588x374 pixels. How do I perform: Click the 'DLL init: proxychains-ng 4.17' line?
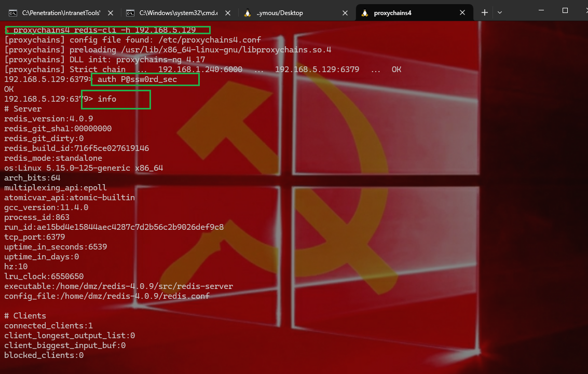(105, 60)
